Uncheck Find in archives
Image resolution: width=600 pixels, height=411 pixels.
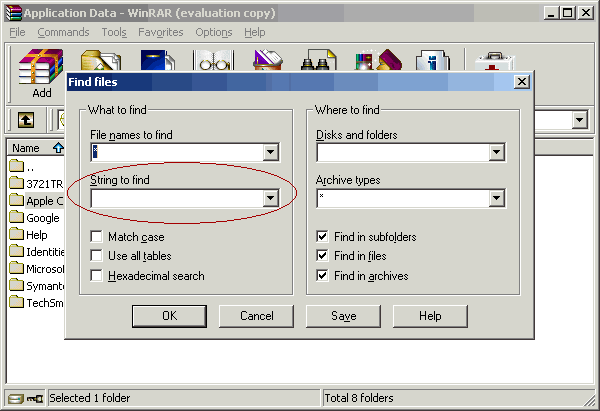click(322, 276)
